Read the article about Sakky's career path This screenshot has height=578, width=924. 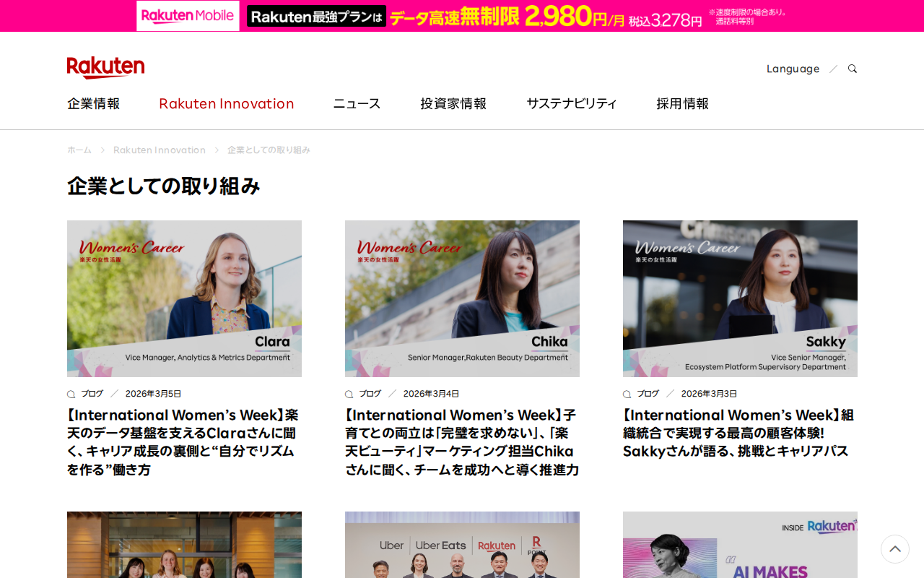coord(738,433)
